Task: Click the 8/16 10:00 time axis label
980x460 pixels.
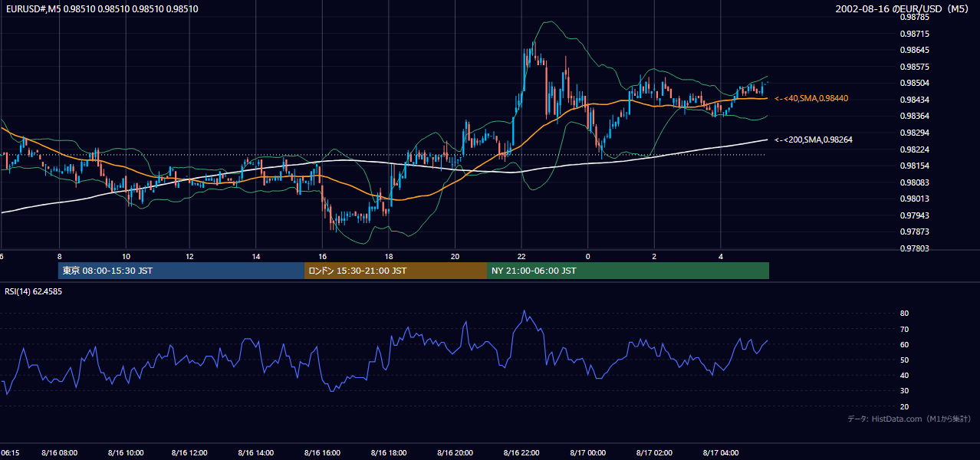Action: 125,453
